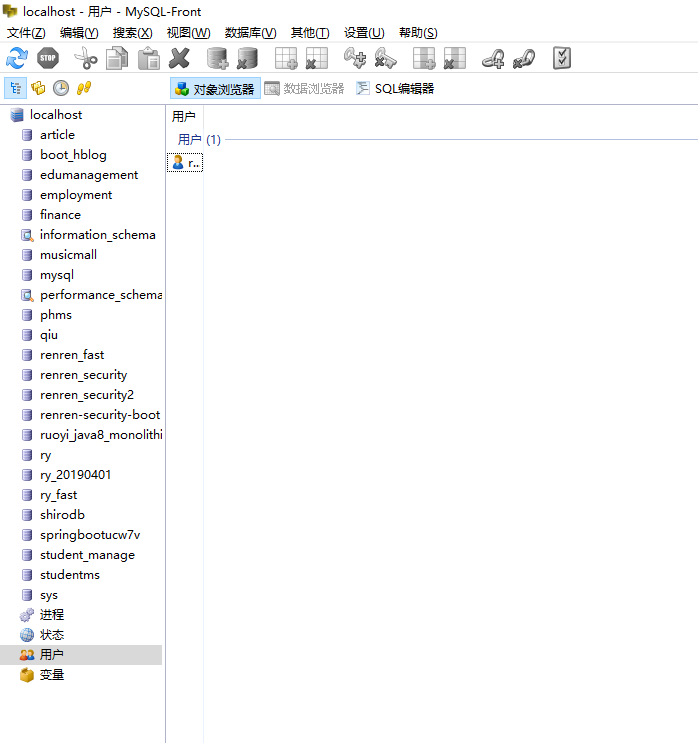Select the mysql database
Screen dimensions: 698x743
pos(57,275)
